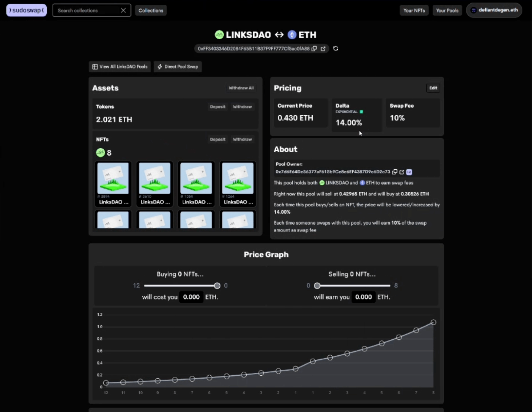Image resolution: width=532 pixels, height=412 pixels.
Task: Go to Your NFTs
Action: click(x=414, y=10)
